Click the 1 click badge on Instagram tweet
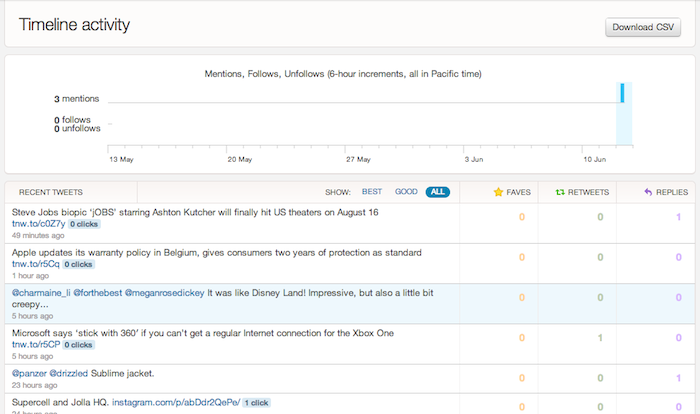 pyautogui.click(x=255, y=401)
